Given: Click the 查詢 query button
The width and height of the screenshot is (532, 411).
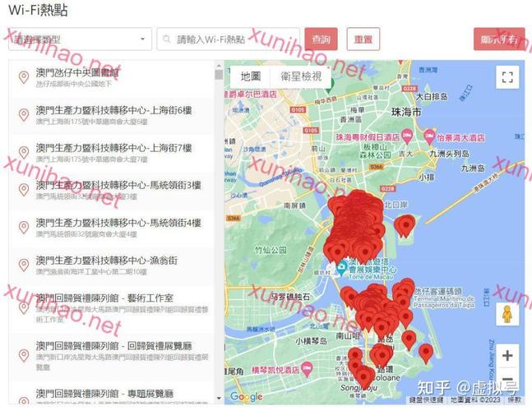Looking at the screenshot, I should tap(321, 39).
